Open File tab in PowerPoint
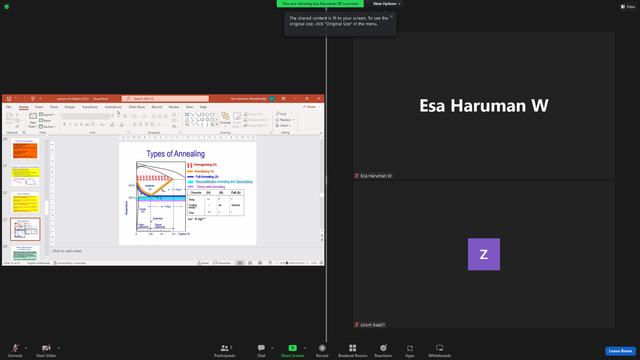The image size is (640, 360). point(9,107)
